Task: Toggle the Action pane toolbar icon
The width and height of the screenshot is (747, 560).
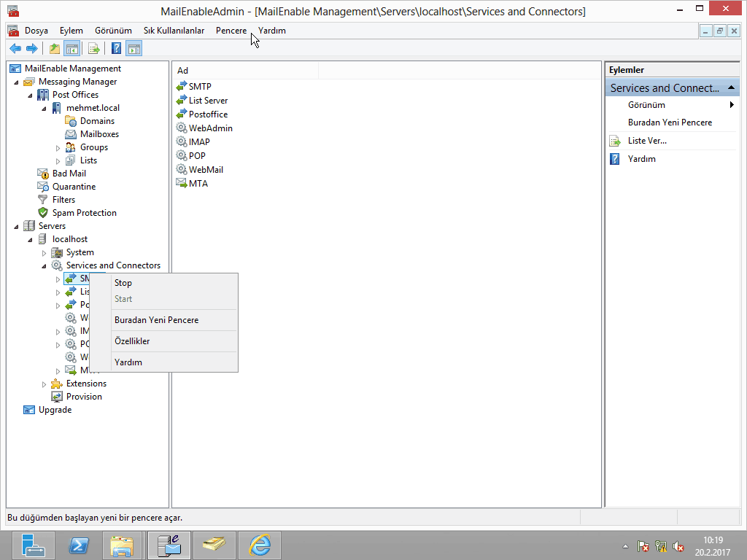Action: pyautogui.click(x=134, y=48)
